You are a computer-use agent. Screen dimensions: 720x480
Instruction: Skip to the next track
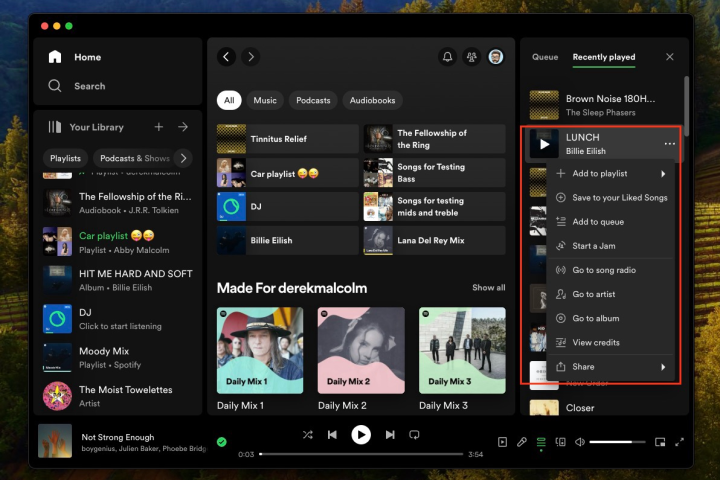coord(390,435)
